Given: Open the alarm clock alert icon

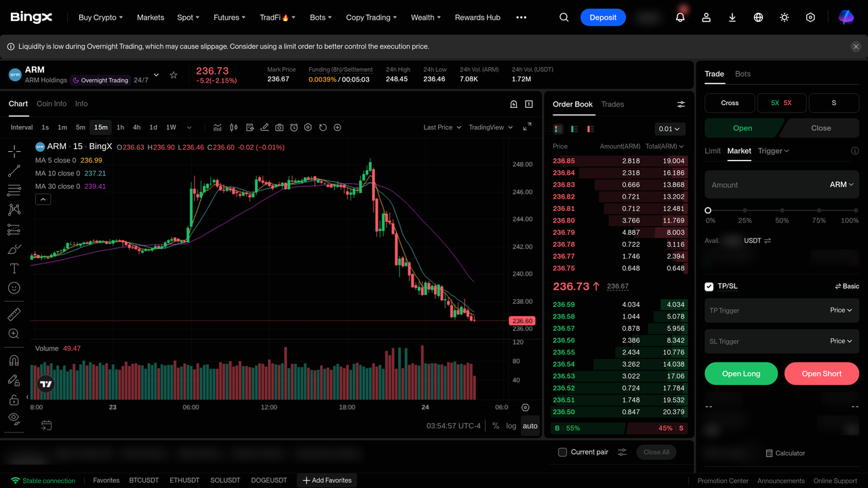Looking at the screenshot, I should pyautogui.click(x=294, y=127).
